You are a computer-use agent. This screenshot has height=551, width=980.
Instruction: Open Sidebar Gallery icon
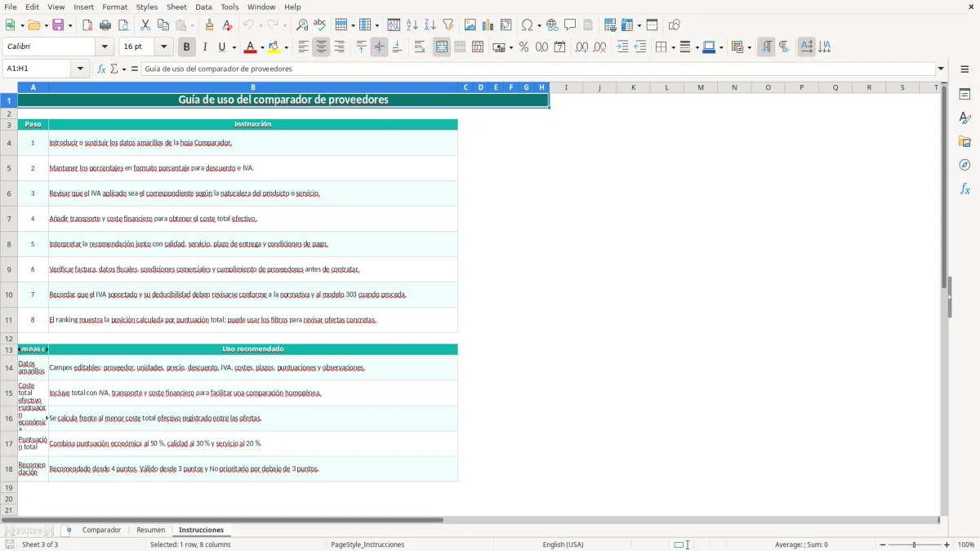[x=964, y=141]
